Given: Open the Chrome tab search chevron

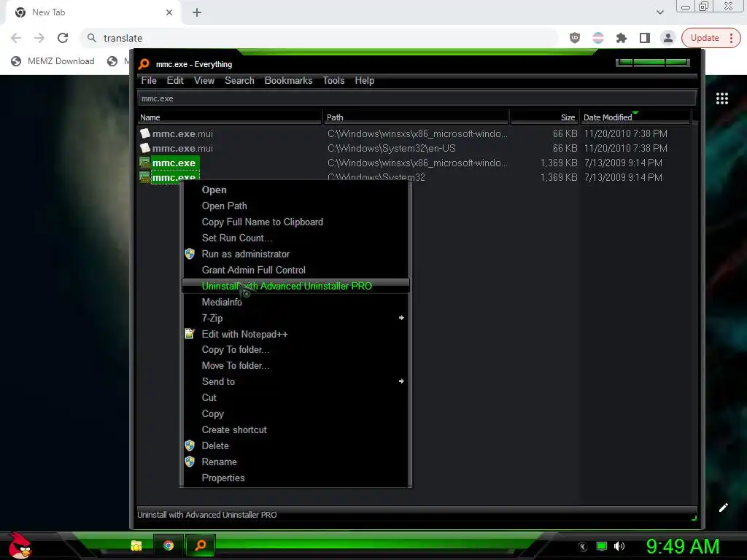Looking at the screenshot, I should coord(659,12).
